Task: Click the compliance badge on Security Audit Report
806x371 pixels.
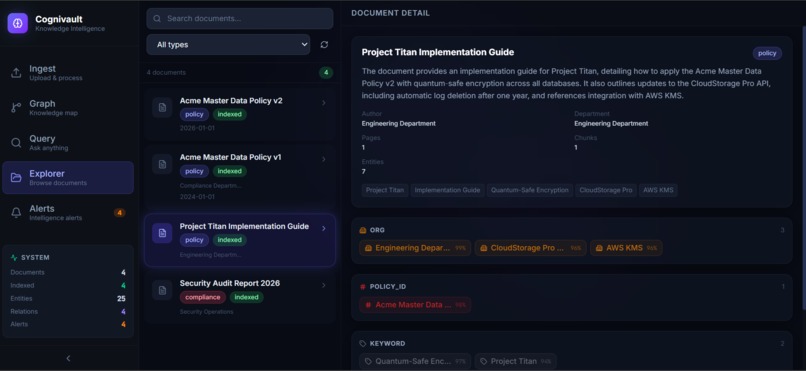Action: [x=203, y=297]
